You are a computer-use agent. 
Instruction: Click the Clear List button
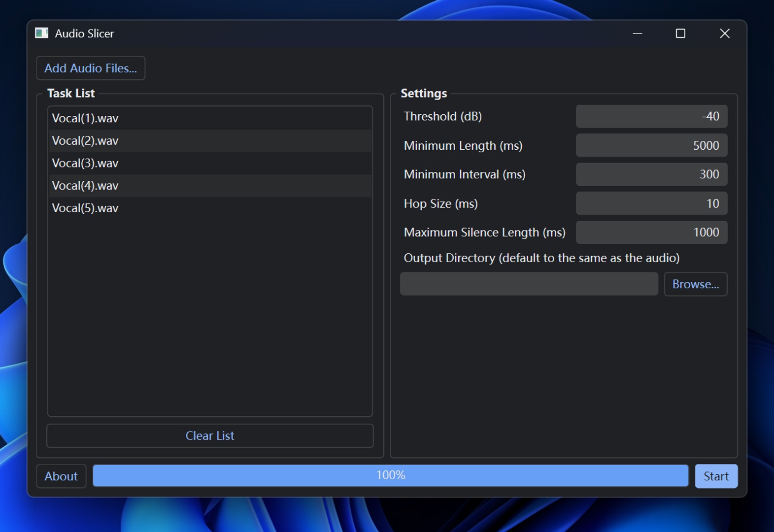click(210, 436)
